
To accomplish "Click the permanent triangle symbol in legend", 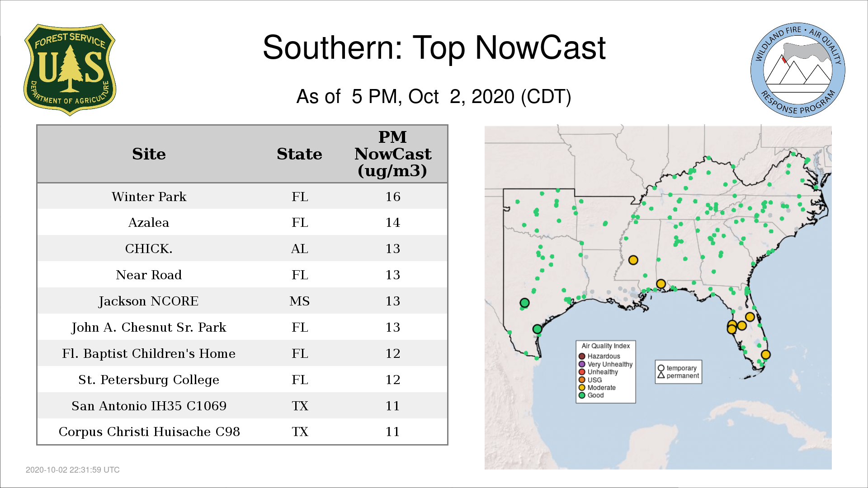I will (661, 375).
